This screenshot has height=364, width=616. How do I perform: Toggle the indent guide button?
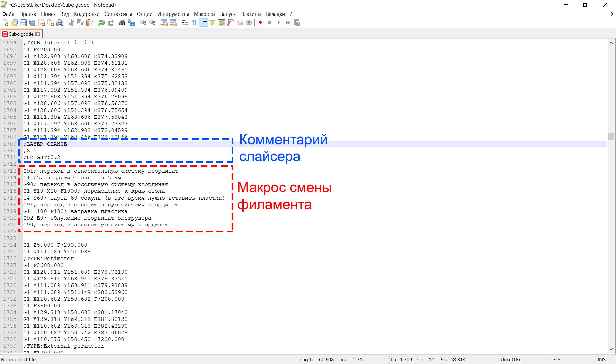tap(203, 23)
